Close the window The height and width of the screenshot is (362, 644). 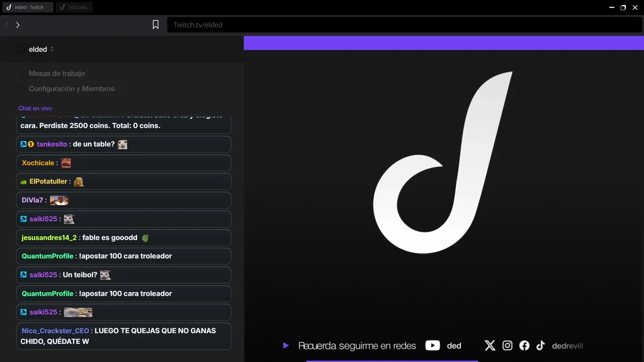coord(635,8)
